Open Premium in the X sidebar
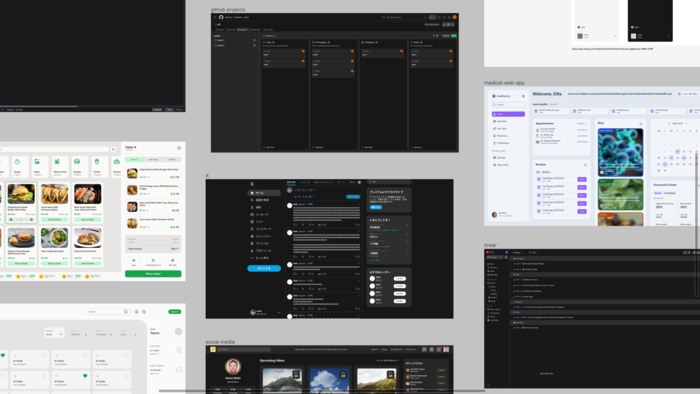This screenshot has width=700, height=394. coord(259,243)
